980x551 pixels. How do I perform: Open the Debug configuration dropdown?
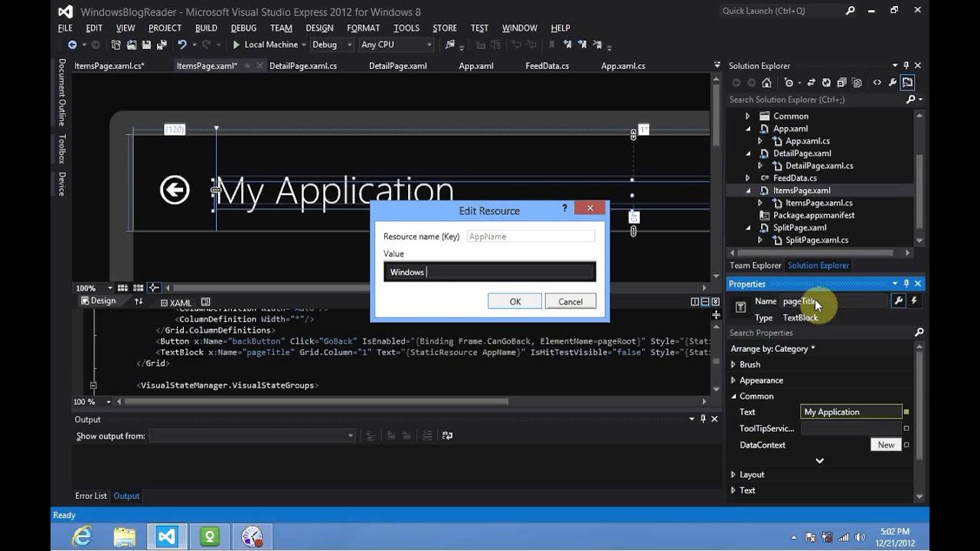point(331,44)
